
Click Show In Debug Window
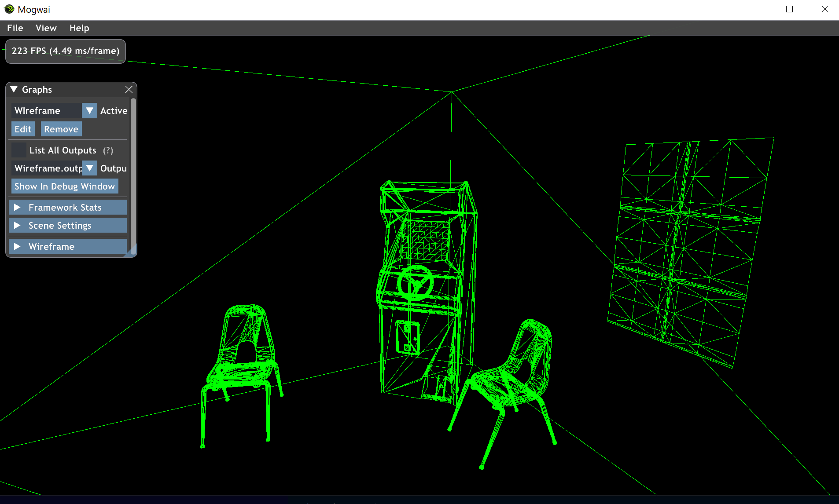(x=64, y=186)
